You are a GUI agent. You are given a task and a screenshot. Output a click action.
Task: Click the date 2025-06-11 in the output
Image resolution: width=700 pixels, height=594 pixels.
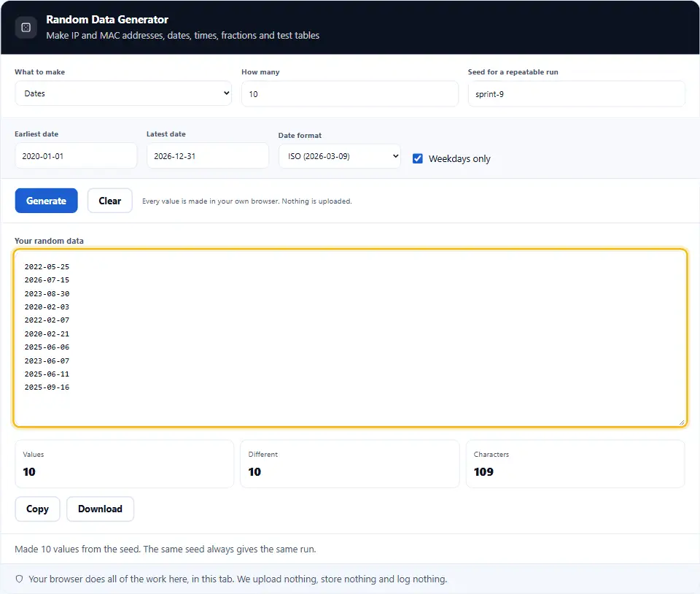click(x=47, y=374)
